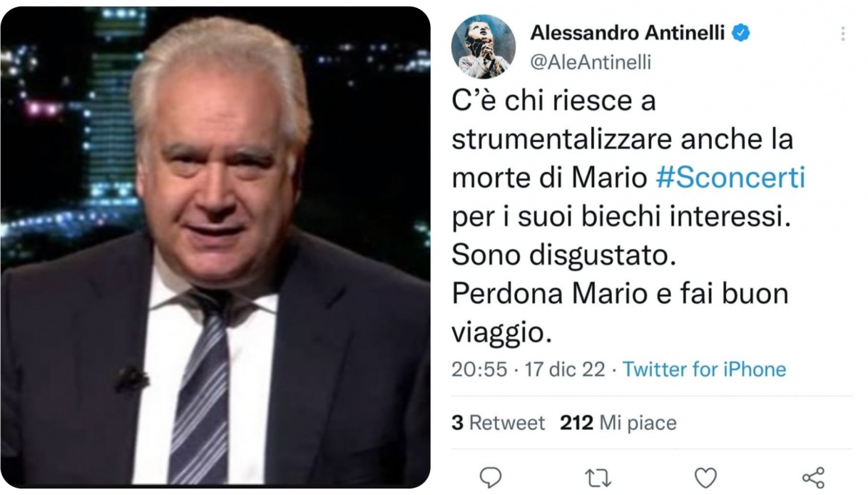The image size is (868, 495).
Task: Click the 20:55 timestamp
Action: click(x=479, y=369)
